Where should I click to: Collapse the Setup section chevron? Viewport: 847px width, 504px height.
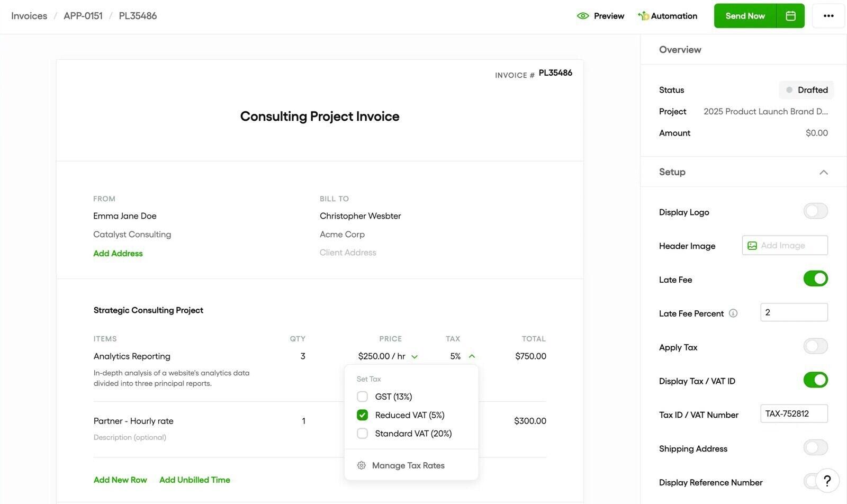point(824,172)
